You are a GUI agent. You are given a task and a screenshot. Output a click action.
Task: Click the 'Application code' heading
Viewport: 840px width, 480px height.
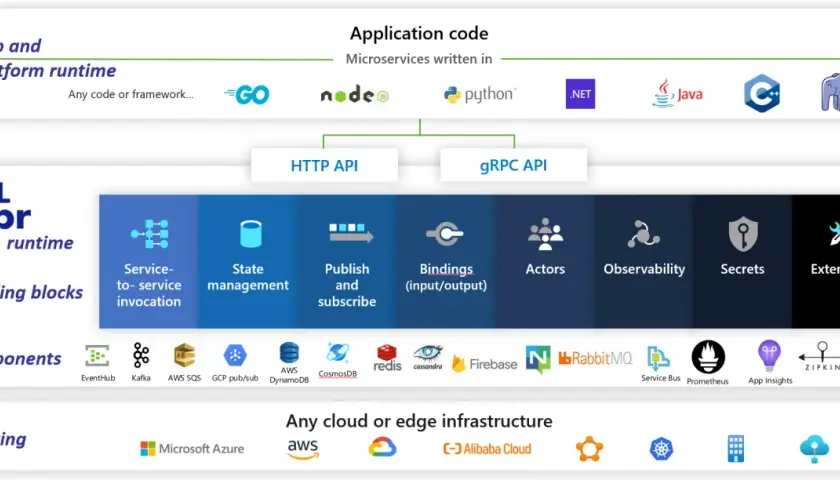pyautogui.click(x=419, y=34)
